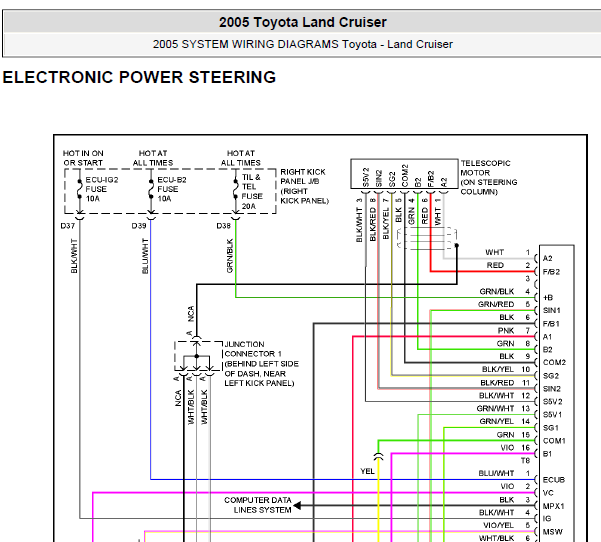Image resolution: width=601 pixels, height=542 pixels.
Task: Click the YEL wire label
Action: tap(367, 471)
